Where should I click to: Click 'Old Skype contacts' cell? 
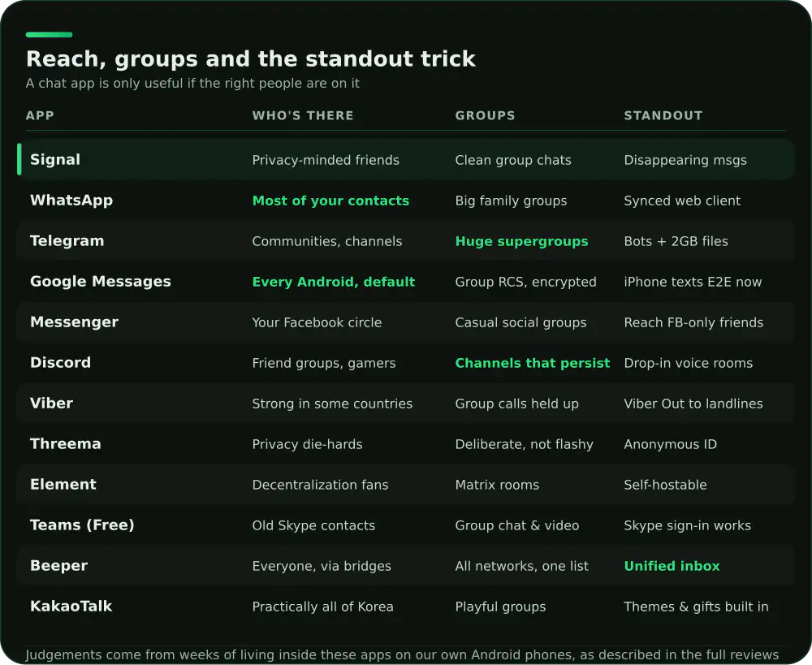tap(313, 525)
